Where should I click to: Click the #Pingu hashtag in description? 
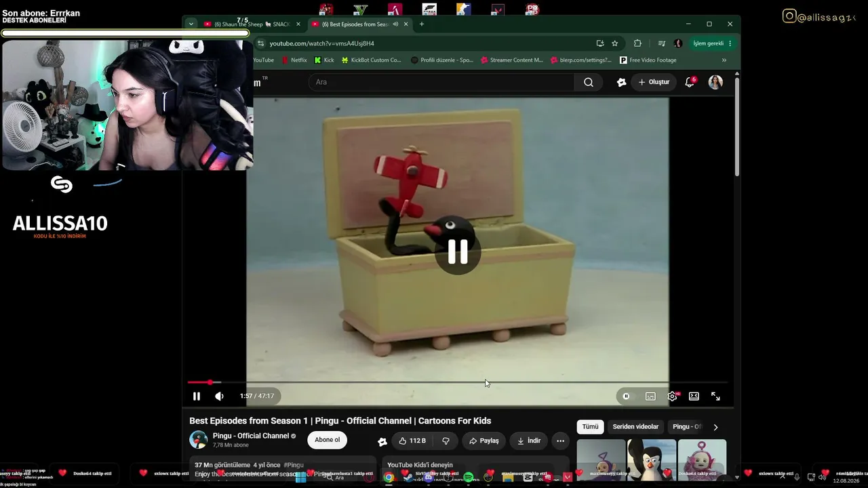(x=294, y=465)
